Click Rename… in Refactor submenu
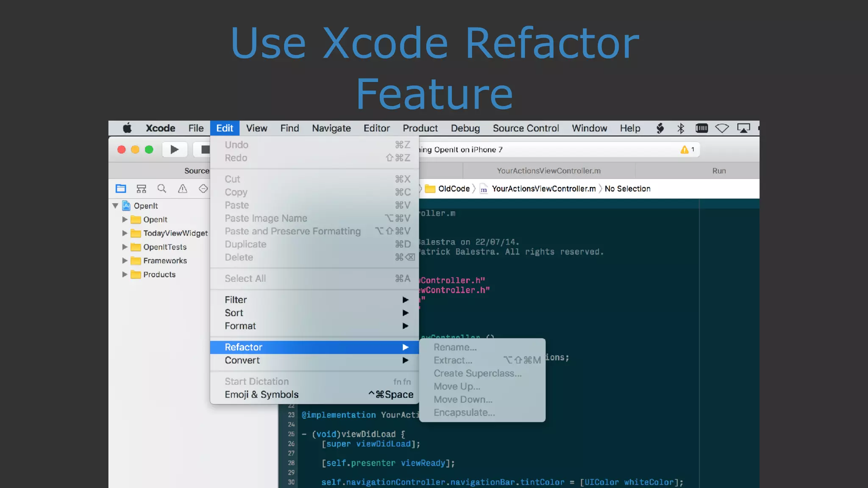This screenshot has width=868, height=488. [482, 347]
